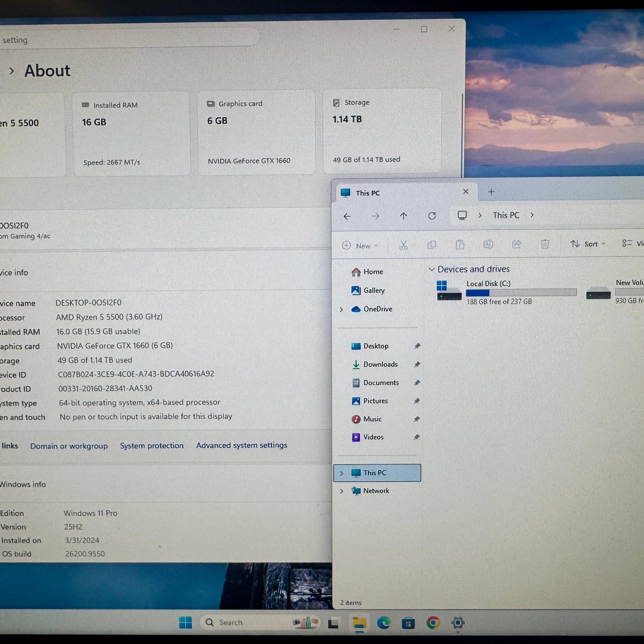Screen dimensions: 644x644
Task: Open Task View from the taskbar
Action: [x=334, y=623]
